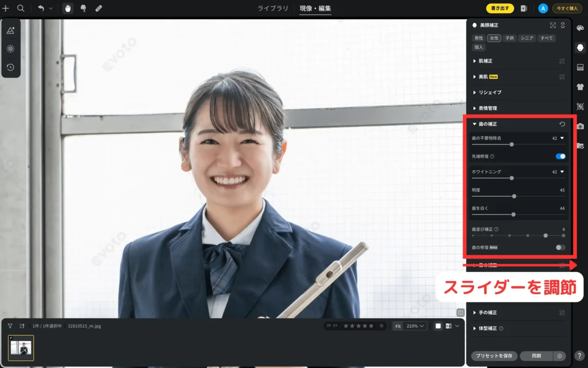This screenshot has width=588, height=368.
Task: Open the folder watch eye icon
Action: 580,146
